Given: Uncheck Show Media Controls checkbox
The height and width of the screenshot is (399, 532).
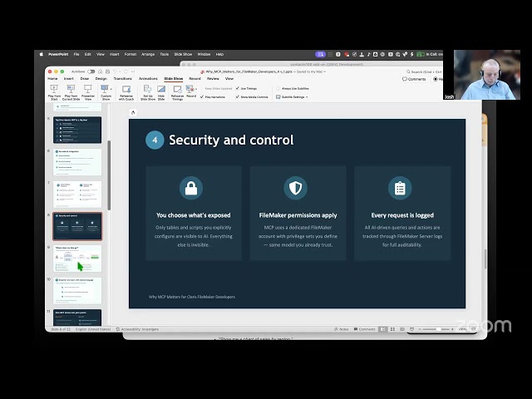Looking at the screenshot, I should pos(238,96).
